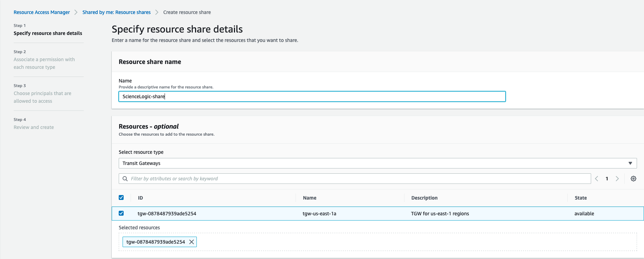
Task: Go to next page of resources
Action: click(617, 179)
